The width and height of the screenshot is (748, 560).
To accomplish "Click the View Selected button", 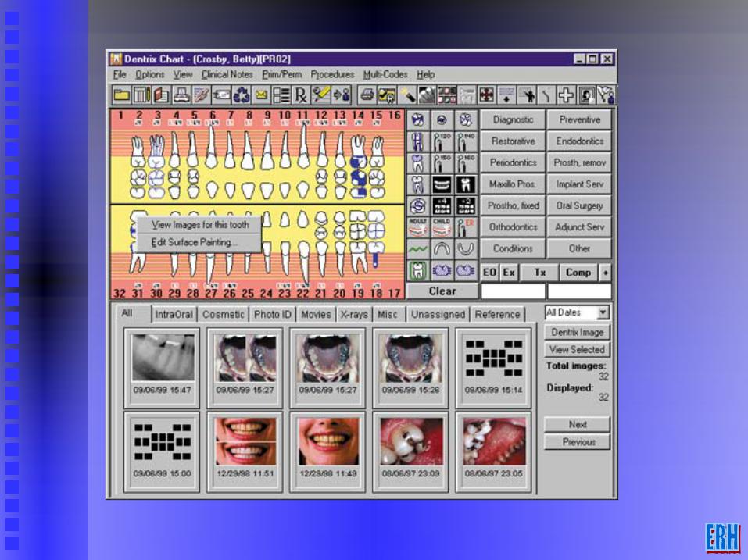I will click(x=578, y=349).
